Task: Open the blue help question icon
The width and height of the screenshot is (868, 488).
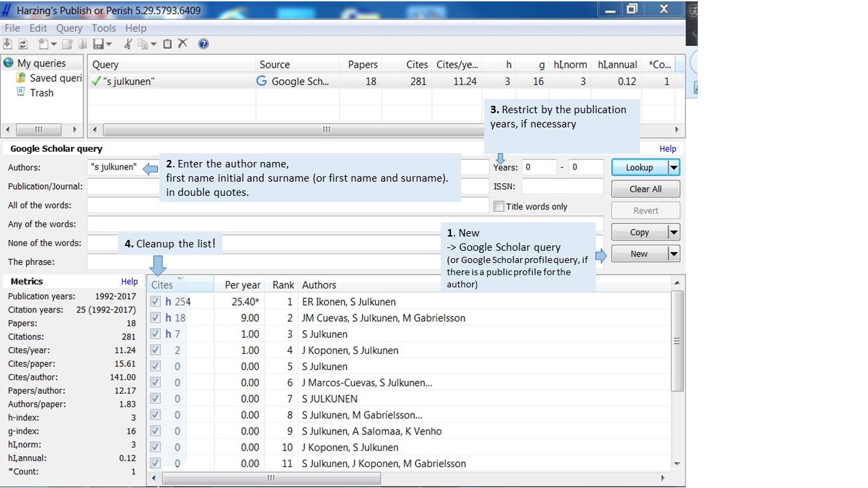Action: pos(203,44)
